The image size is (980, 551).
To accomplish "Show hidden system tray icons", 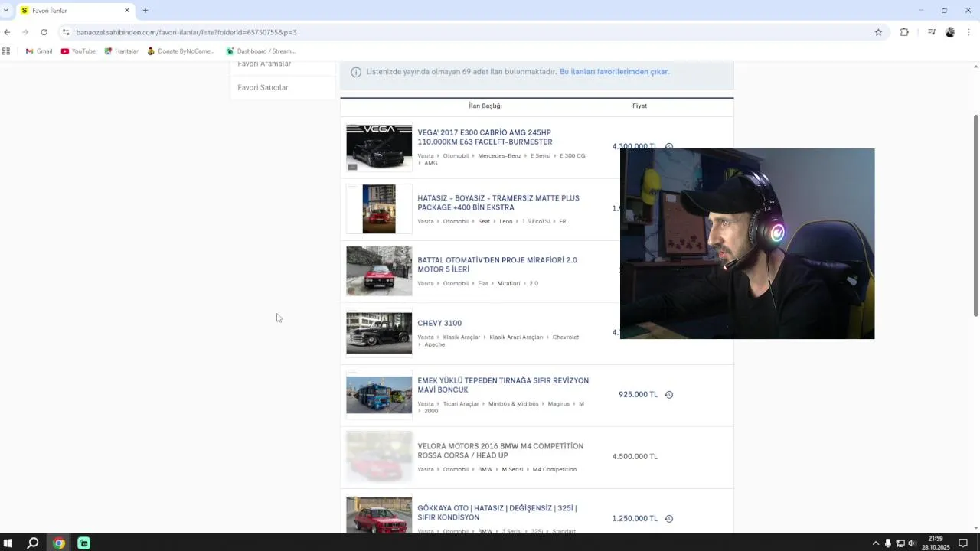I will tap(876, 543).
